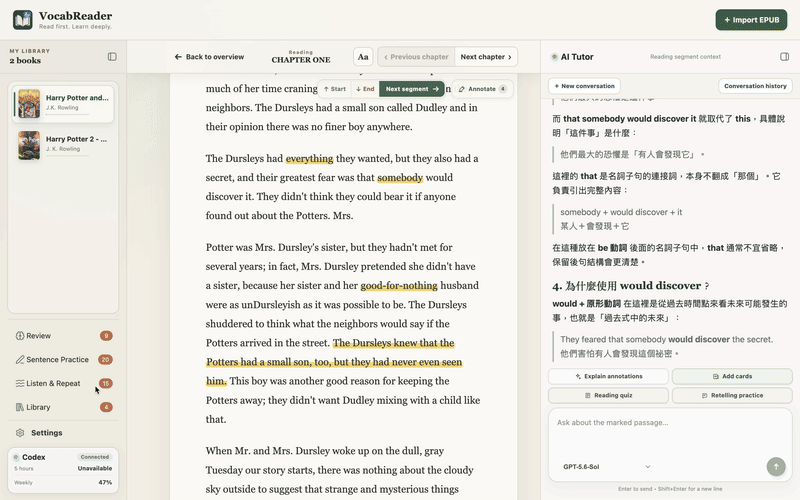Viewport: 800px width, 500px height.
Task: Set segment End marker
Action: 365,89
